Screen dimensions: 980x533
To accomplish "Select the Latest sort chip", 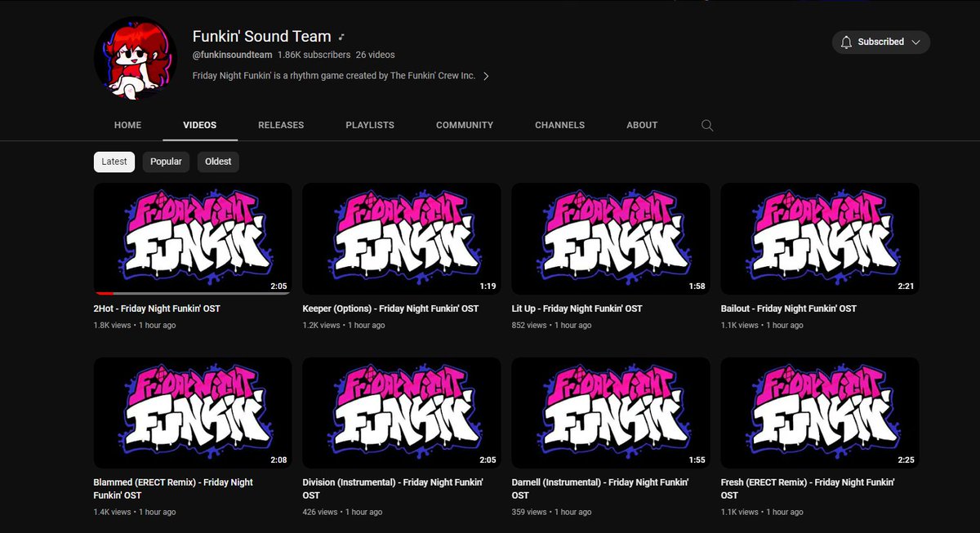I will point(114,162).
